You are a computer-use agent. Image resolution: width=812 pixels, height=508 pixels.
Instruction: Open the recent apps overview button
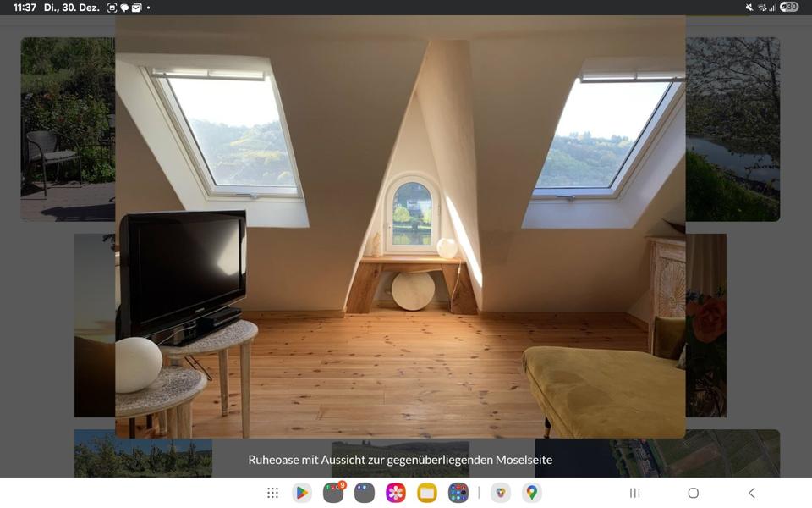(634, 493)
